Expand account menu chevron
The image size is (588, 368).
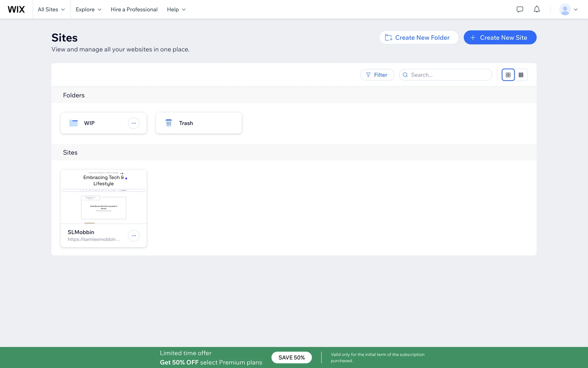coord(576,10)
